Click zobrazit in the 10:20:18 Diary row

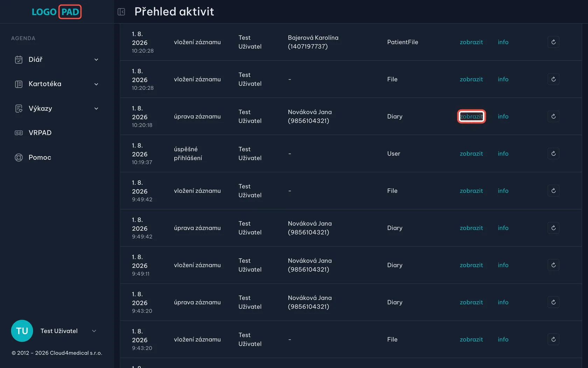coord(471,116)
